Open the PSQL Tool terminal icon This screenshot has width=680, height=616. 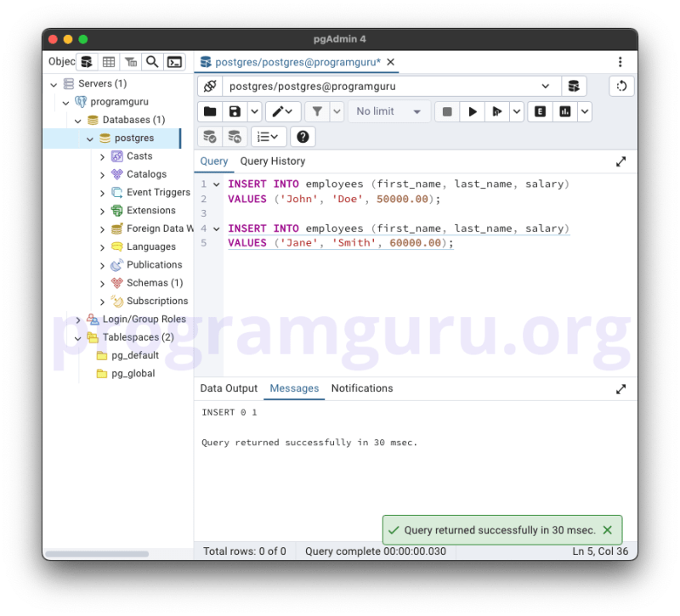click(x=174, y=62)
